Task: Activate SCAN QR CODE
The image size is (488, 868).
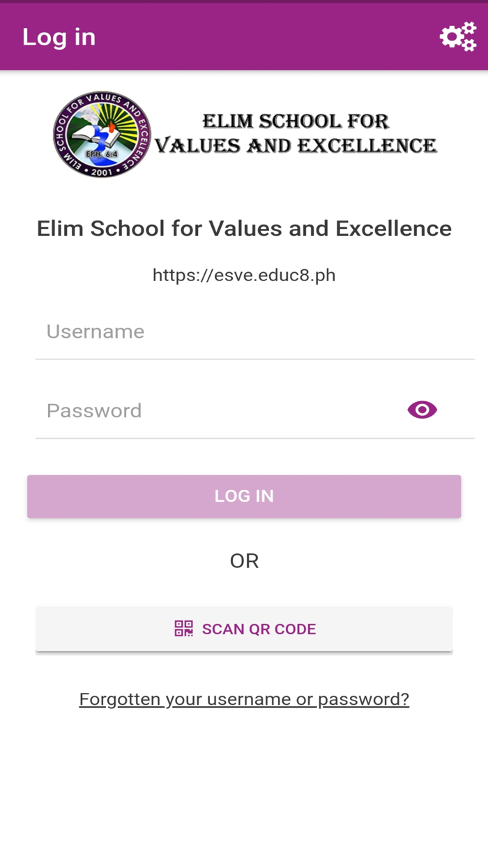Action: [x=244, y=629]
